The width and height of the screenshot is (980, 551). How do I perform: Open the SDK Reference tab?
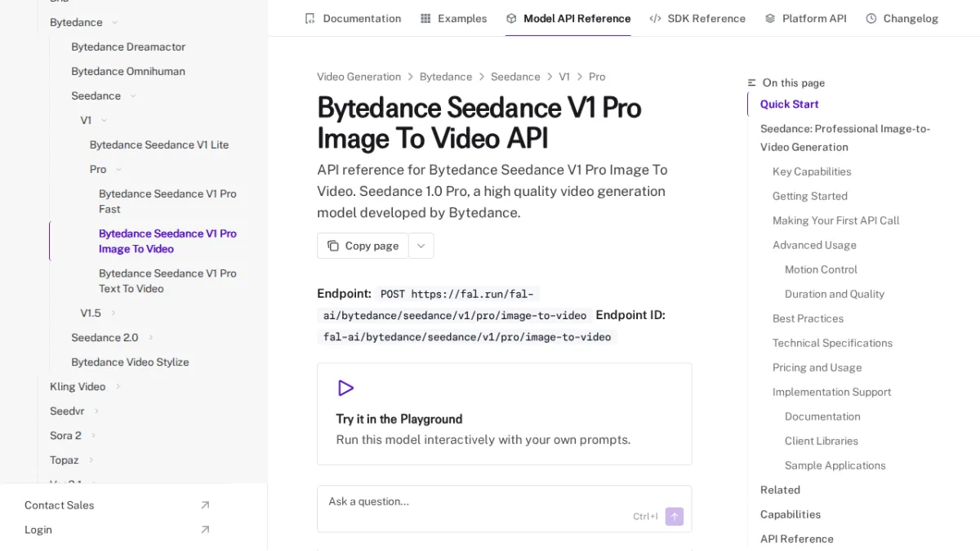coord(697,18)
